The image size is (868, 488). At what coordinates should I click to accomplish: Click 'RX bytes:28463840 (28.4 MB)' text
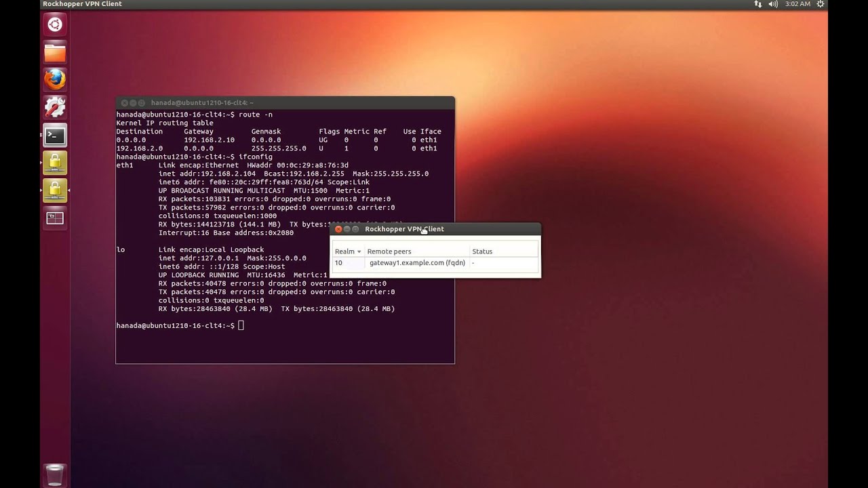click(215, 309)
